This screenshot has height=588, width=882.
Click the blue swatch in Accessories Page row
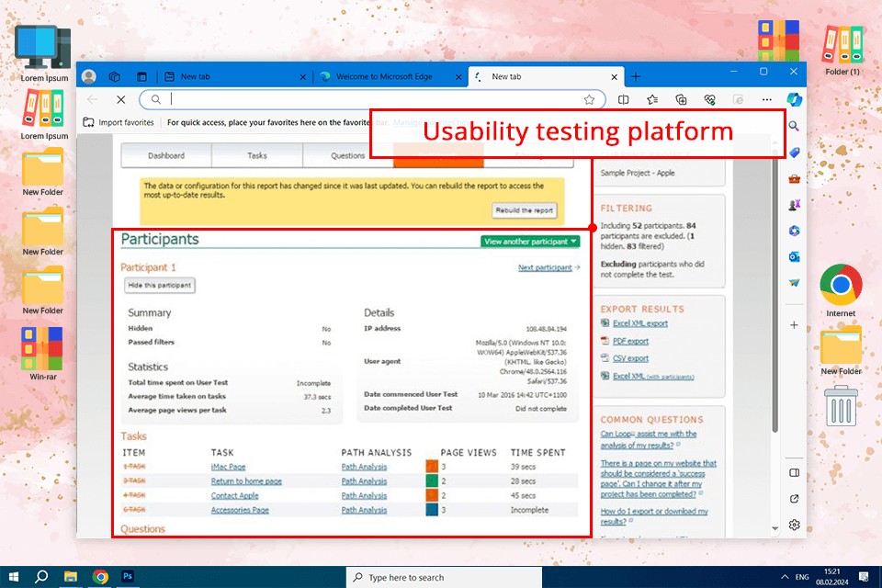click(x=432, y=510)
